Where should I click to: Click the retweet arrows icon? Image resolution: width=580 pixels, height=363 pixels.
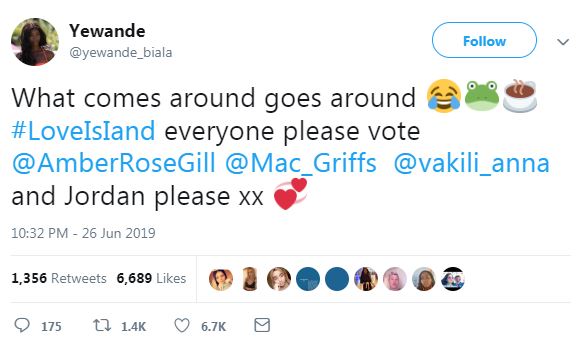[102, 326]
